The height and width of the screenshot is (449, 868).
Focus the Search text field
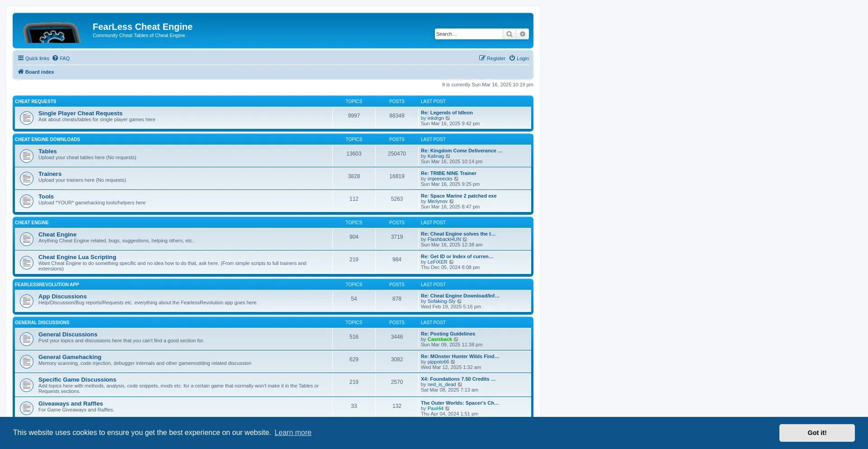click(468, 34)
